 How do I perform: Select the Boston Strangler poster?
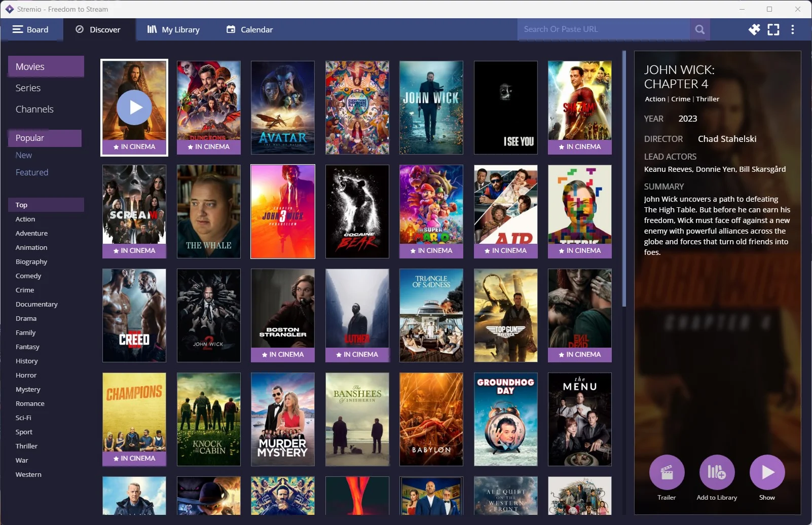[283, 315]
